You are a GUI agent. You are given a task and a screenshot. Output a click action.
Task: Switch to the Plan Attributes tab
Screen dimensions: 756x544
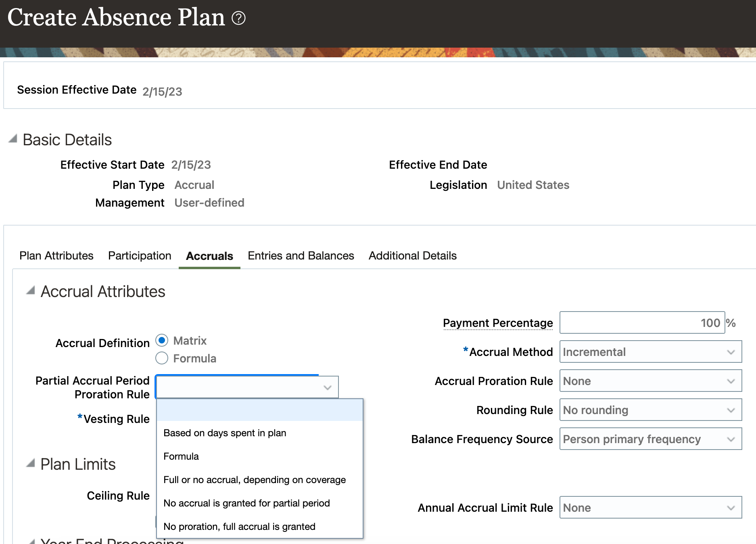point(56,256)
